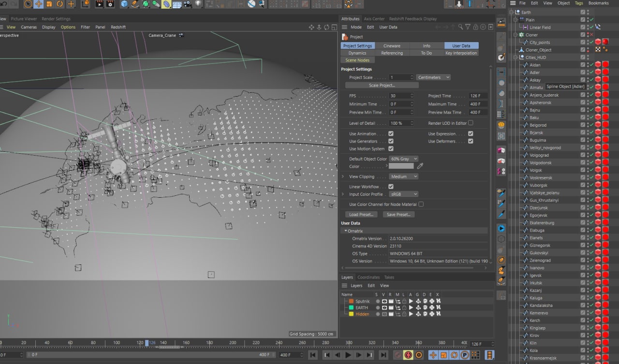Screen dimensions: 619x364
Task: Toggle Sputnik layer visibility eye
Action: pyautogui.click(x=384, y=301)
